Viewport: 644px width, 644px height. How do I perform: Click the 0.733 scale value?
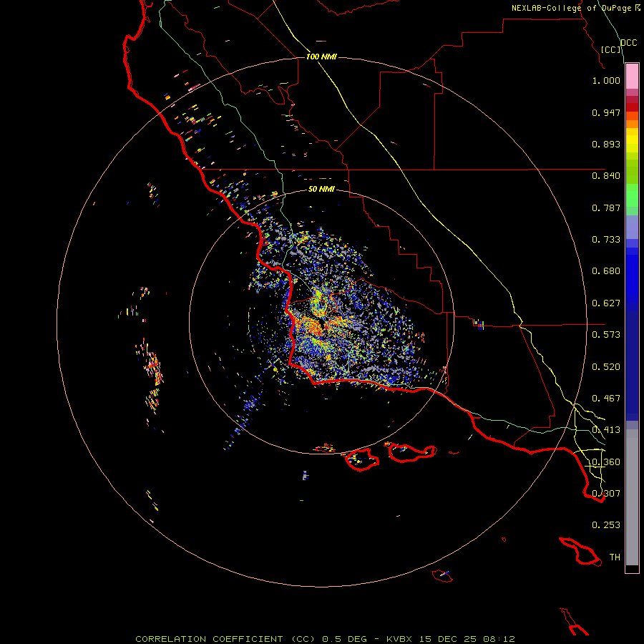[606, 240]
